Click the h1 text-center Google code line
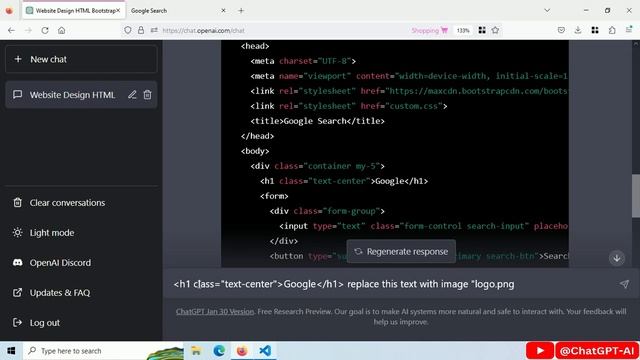The height and width of the screenshot is (360, 640). click(344, 181)
